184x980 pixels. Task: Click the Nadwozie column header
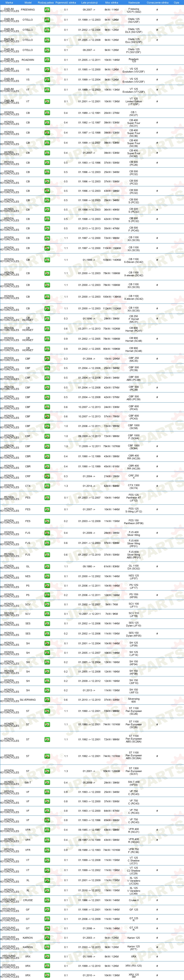pos(134,2)
